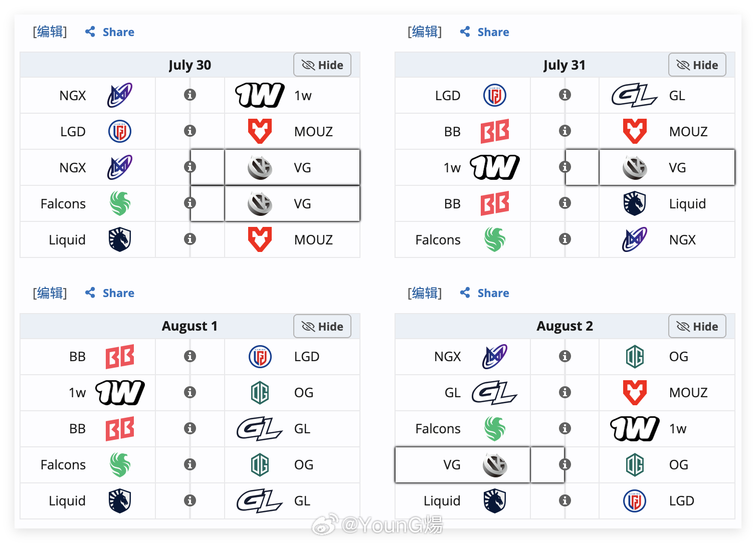This screenshot has height=543, width=756.
Task: Open info icon for 1w vs OG match
Action: click(x=190, y=392)
